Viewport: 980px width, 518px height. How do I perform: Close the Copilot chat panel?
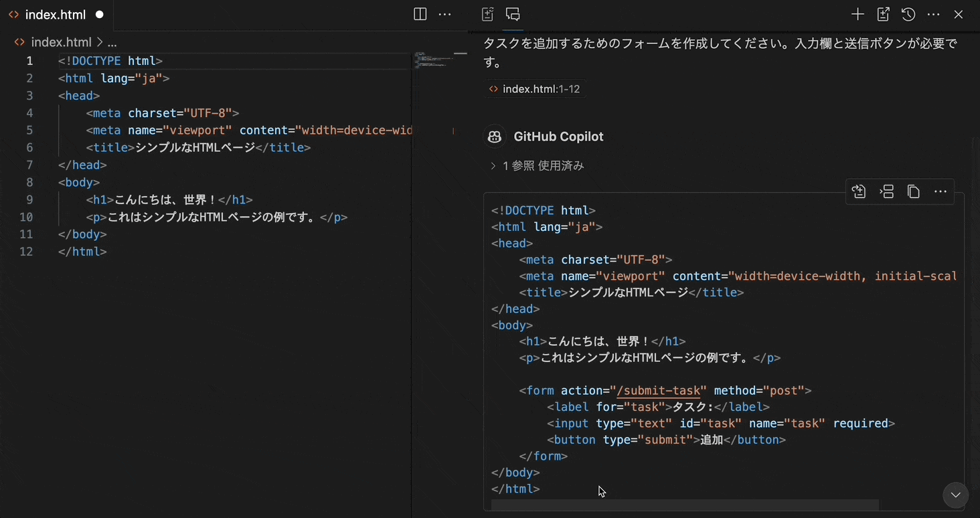959,14
